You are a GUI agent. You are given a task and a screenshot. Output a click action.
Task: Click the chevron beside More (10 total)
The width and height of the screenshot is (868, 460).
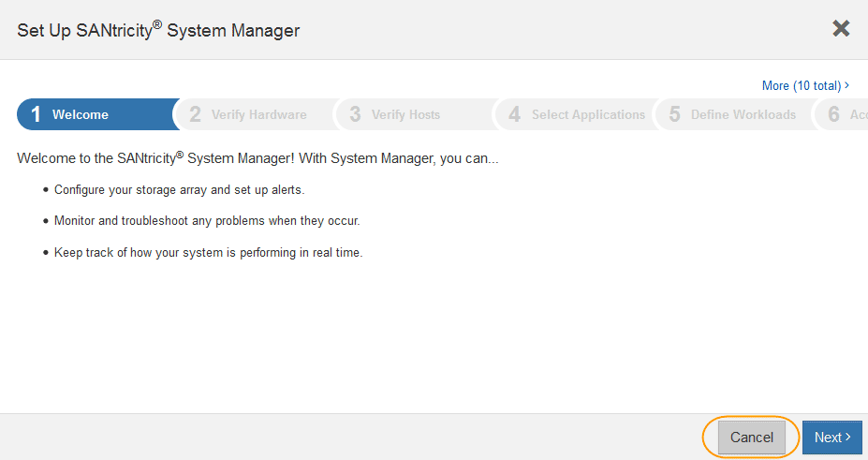pyautogui.click(x=847, y=85)
